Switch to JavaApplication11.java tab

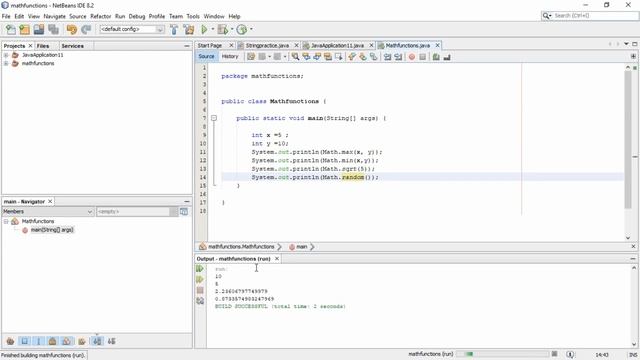click(337, 45)
